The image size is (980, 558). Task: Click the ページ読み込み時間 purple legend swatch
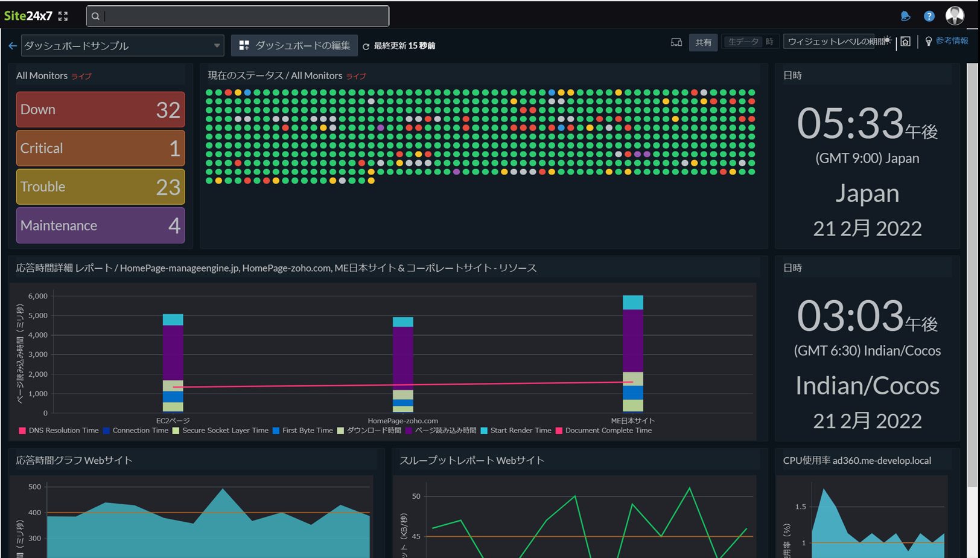pos(409,431)
